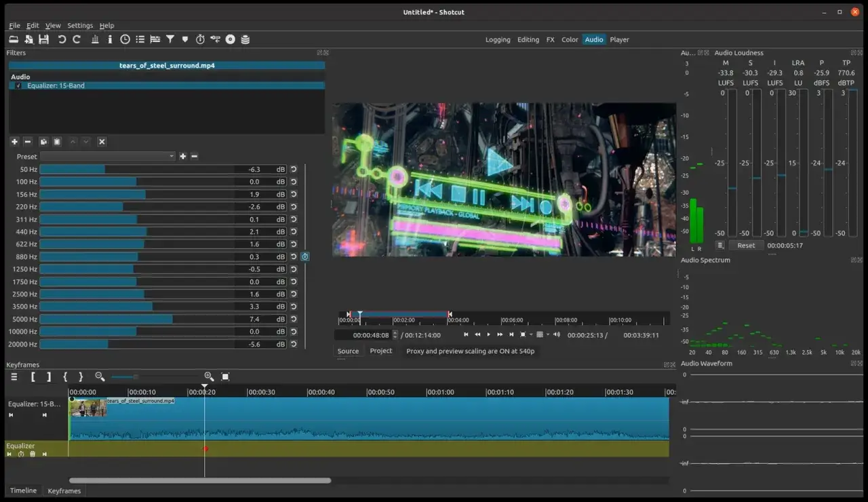
Task: Toggle keyframes for the 880 Hz band
Action: tap(304, 256)
